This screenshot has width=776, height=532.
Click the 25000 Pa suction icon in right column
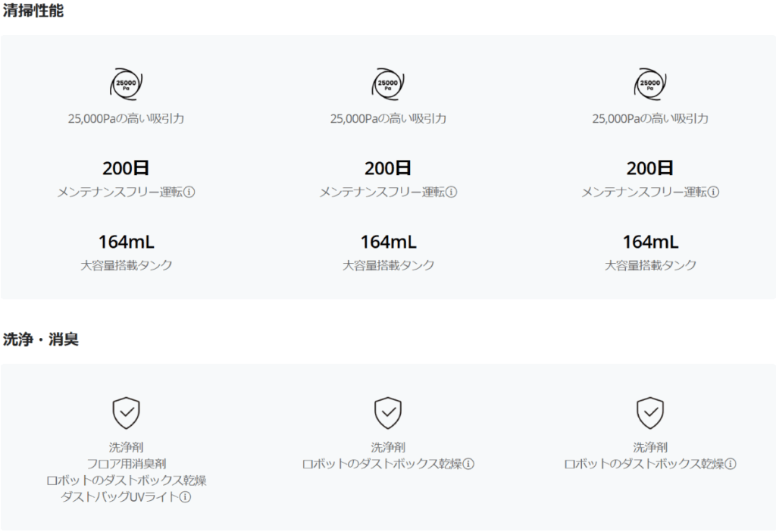650,83
